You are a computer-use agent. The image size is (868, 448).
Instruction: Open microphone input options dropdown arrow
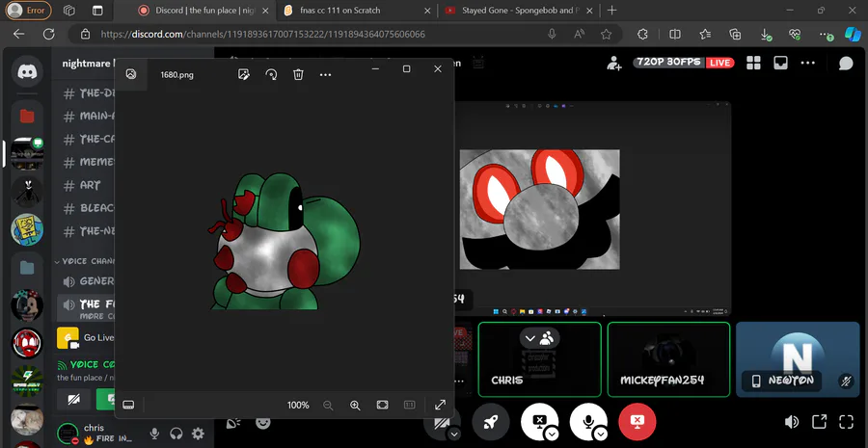[x=601, y=435]
